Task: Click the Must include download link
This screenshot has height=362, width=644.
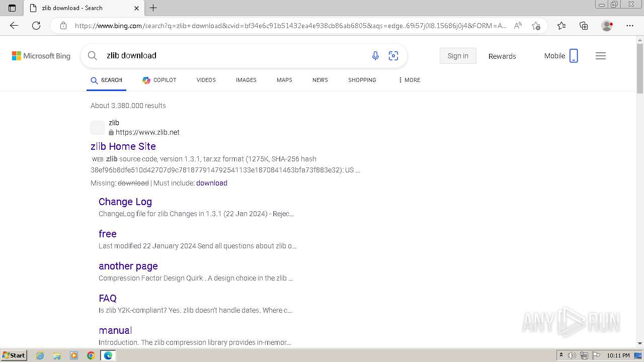Action: 212,183
